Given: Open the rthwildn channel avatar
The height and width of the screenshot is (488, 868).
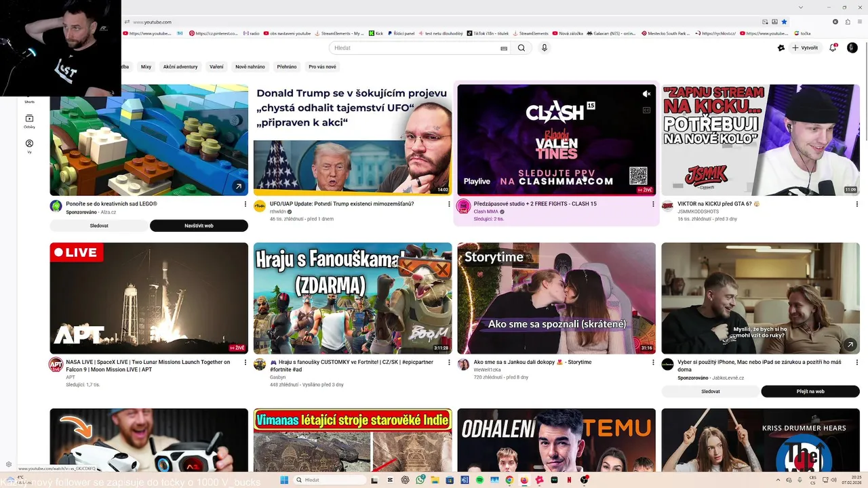Looking at the screenshot, I should click(260, 206).
